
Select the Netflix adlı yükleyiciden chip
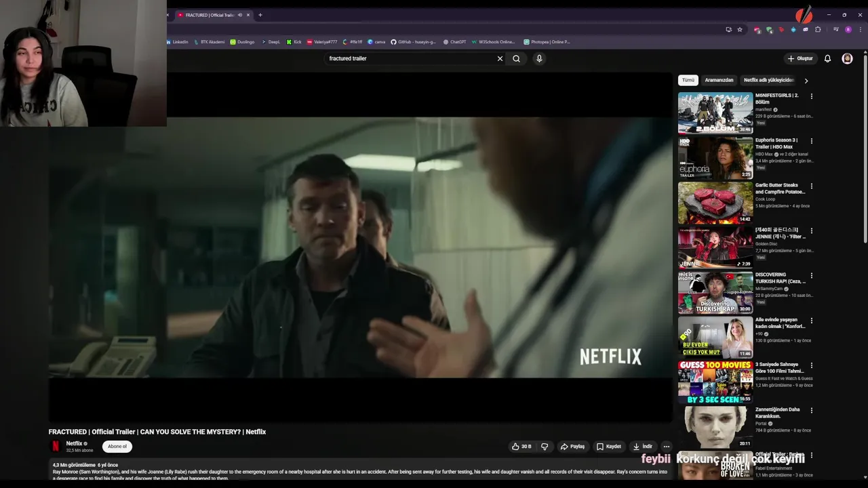(x=768, y=80)
